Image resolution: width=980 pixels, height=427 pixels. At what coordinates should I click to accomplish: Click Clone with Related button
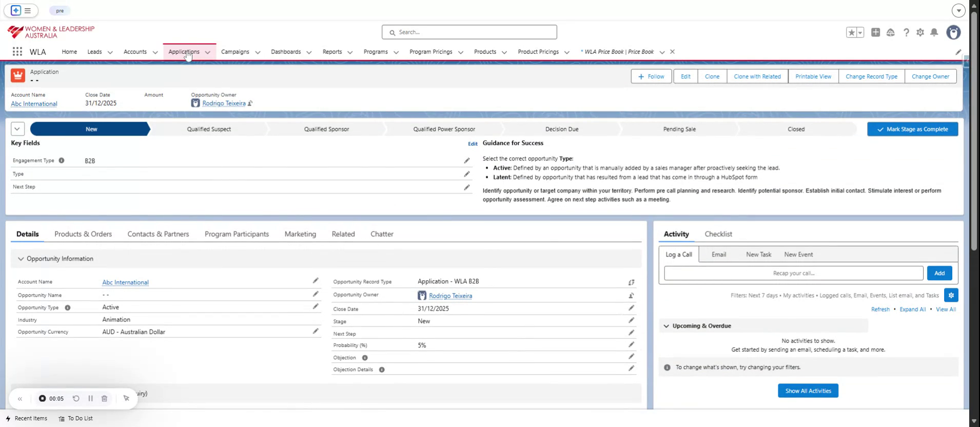(x=757, y=76)
